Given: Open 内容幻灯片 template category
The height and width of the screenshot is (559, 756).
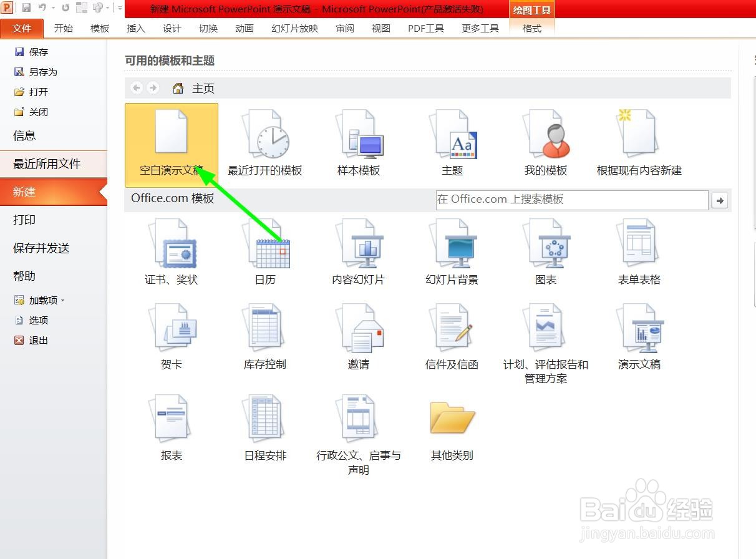Looking at the screenshot, I should (359, 253).
